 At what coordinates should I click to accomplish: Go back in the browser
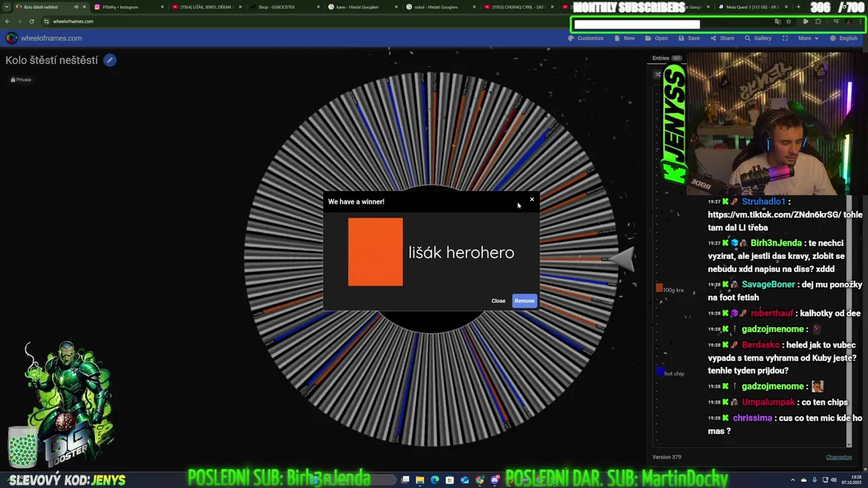click(7, 21)
